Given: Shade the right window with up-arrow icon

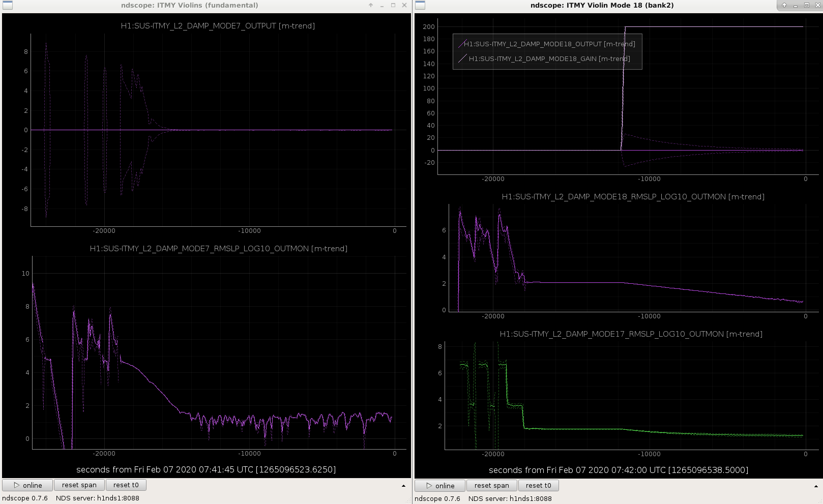Looking at the screenshot, I should (x=784, y=5).
